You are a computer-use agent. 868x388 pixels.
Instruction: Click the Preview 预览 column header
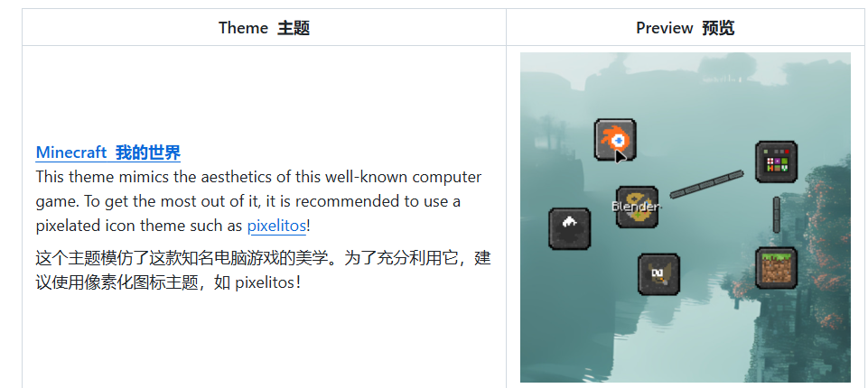click(686, 28)
